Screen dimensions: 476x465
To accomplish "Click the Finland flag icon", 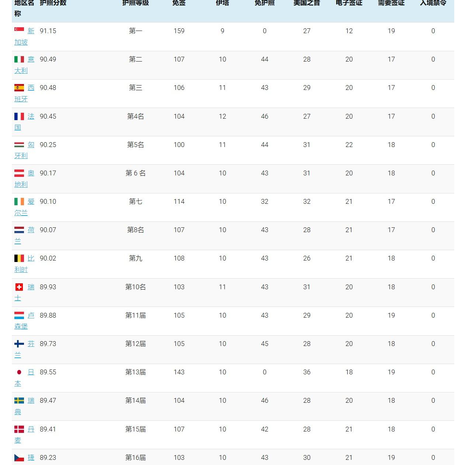I will (19, 344).
